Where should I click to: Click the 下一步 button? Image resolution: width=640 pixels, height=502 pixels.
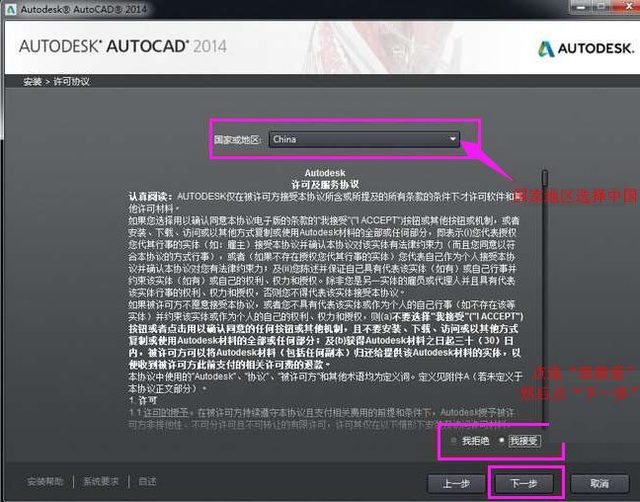524,484
